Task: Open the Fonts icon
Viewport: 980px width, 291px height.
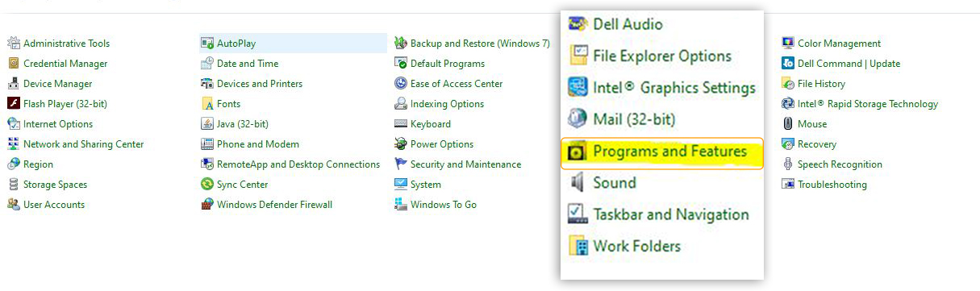Action: (207, 104)
